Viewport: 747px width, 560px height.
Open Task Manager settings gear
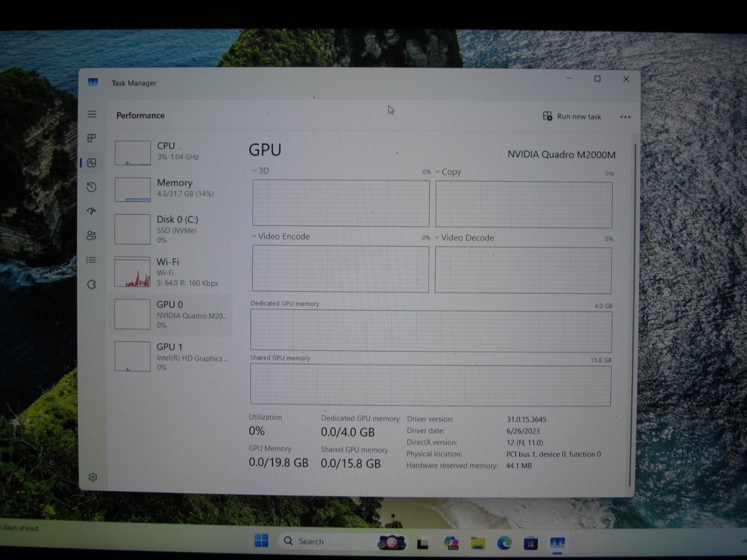pyautogui.click(x=92, y=477)
